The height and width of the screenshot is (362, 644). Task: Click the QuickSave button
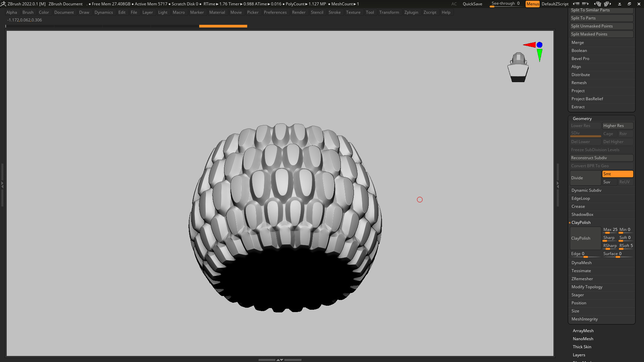(x=472, y=4)
